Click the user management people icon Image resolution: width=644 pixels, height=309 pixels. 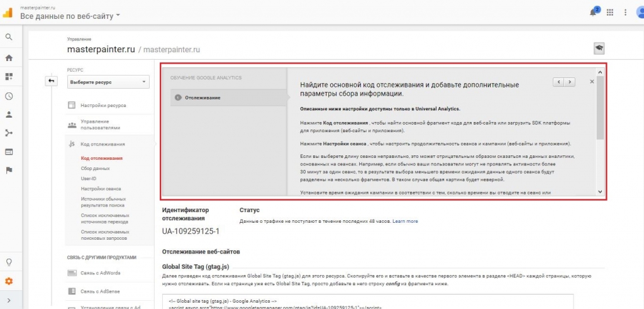click(72, 125)
